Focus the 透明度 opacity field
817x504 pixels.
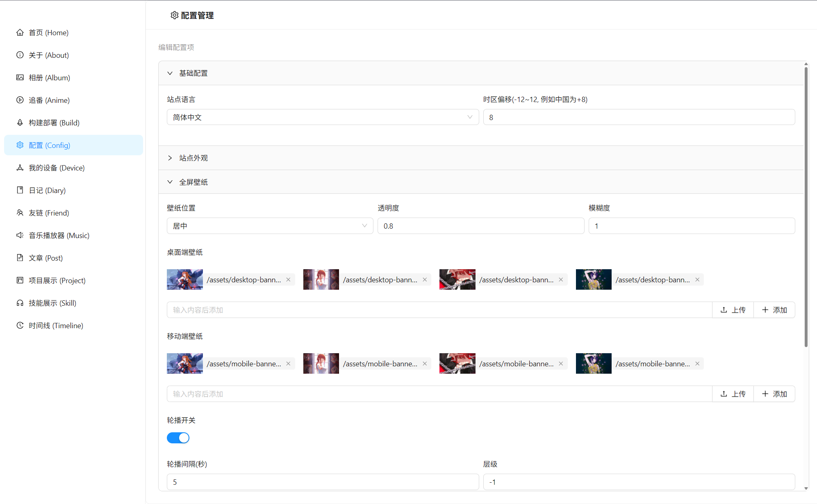(481, 226)
